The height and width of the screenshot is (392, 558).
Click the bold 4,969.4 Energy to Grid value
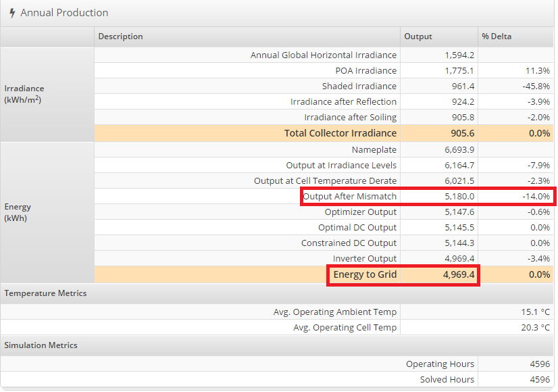pos(459,274)
